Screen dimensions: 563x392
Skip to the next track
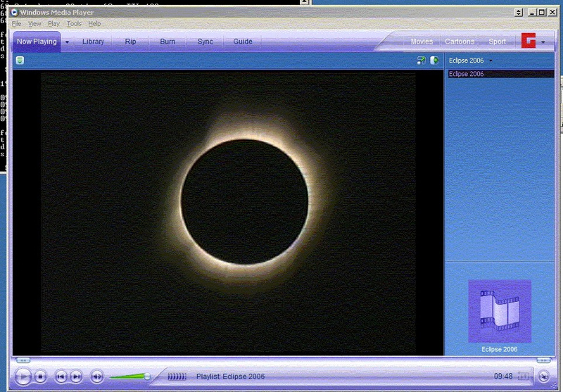click(x=76, y=377)
